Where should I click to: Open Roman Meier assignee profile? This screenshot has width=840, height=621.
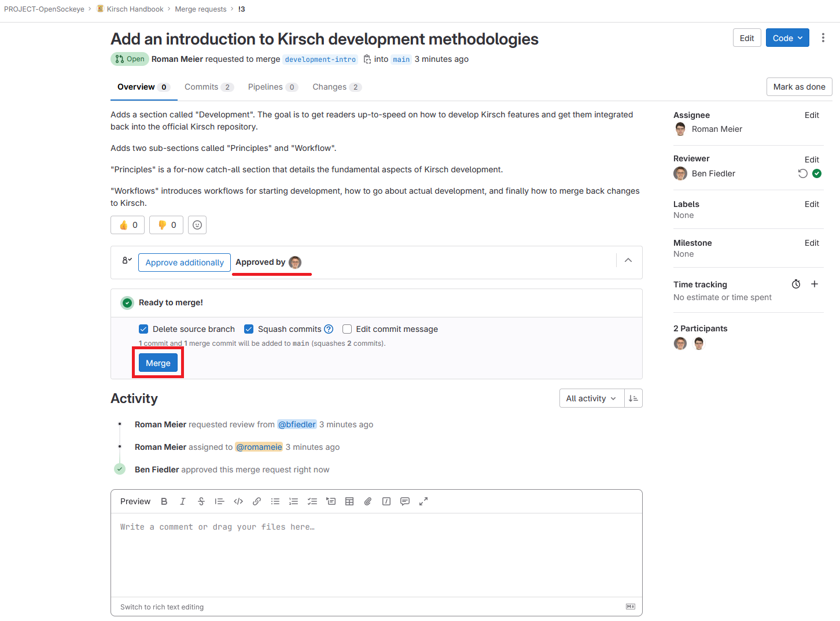tap(717, 129)
